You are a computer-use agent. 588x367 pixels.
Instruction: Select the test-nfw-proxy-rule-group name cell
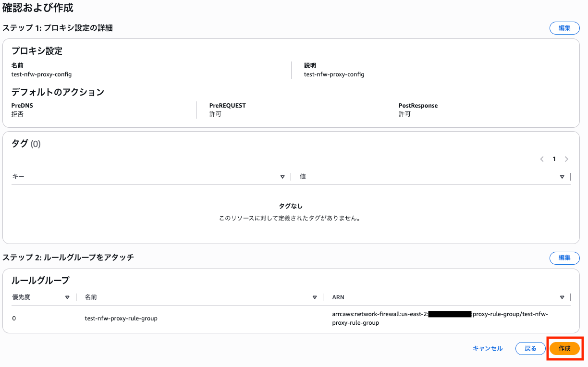[x=121, y=318]
